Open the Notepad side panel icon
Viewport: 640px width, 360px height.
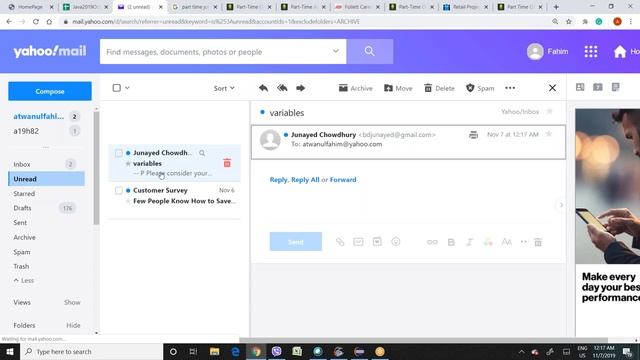[x=616, y=87]
